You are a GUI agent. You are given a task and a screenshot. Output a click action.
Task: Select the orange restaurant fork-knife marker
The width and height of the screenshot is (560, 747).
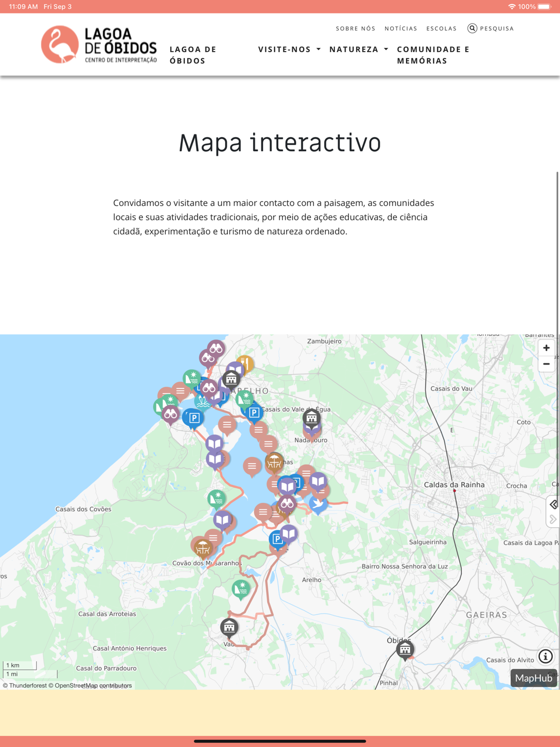click(245, 365)
